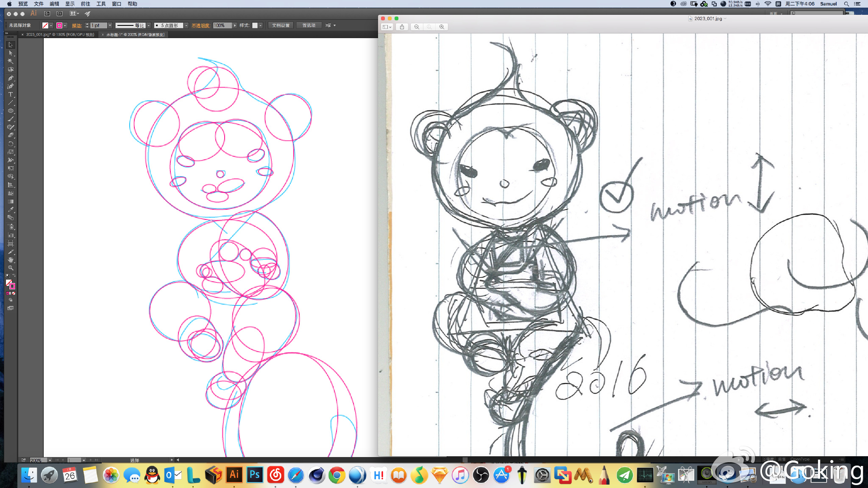
Task: Select the Ellipse tool
Action: click(x=11, y=111)
